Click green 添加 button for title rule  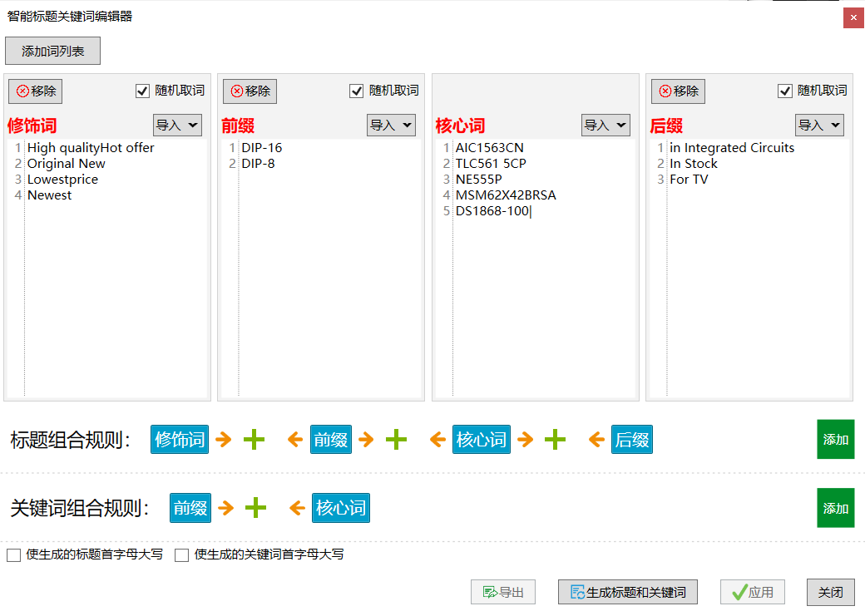pyautogui.click(x=835, y=440)
